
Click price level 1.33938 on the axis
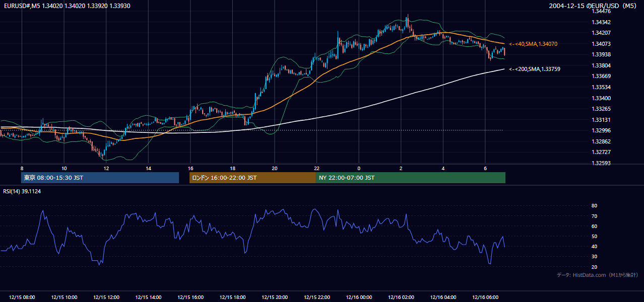point(601,54)
